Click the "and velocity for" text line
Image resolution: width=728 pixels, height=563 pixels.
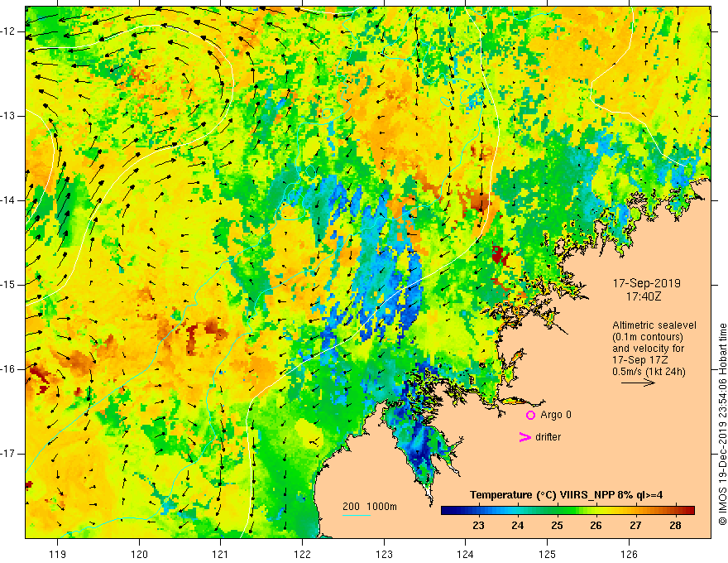point(648,349)
